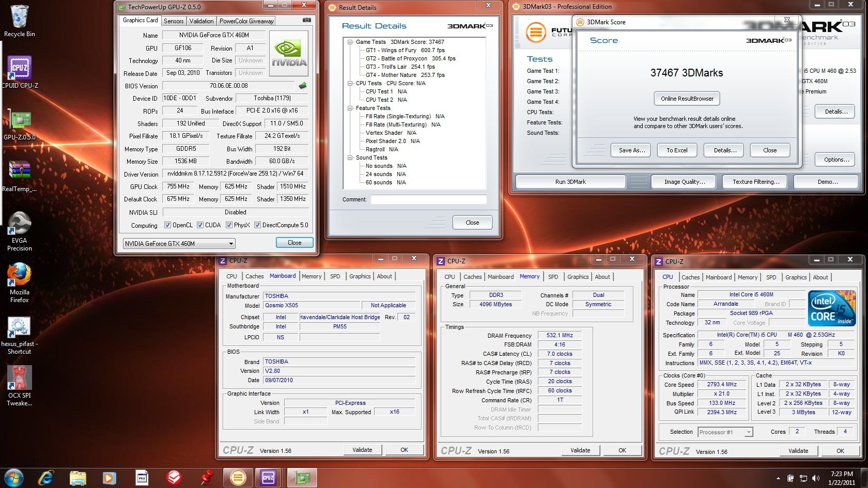
Task: Click the 37467 3DMarks score text
Action: coord(687,73)
